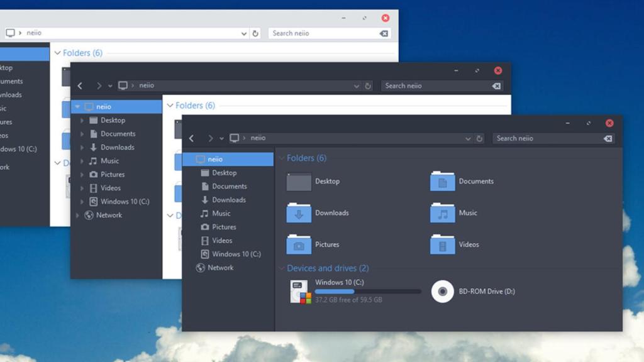Click inside the Search neiio field
This screenshot has width=644, height=362.
point(541,138)
